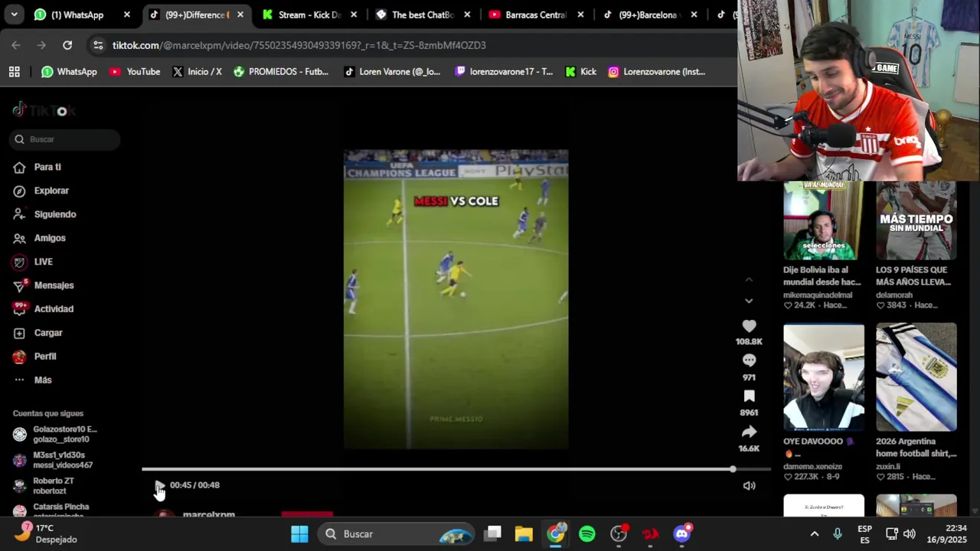Show hidden system tray icons
This screenshot has height=551, width=980.
pyautogui.click(x=815, y=534)
